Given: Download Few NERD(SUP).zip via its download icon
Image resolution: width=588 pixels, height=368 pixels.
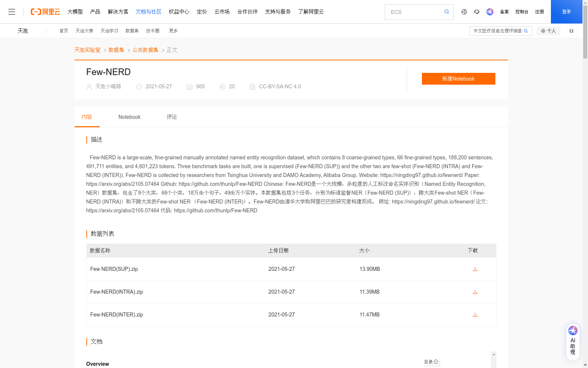Looking at the screenshot, I should point(475,269).
